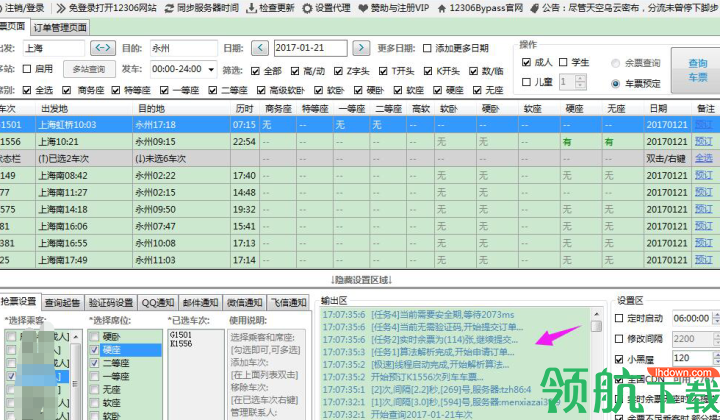720x420 pixels.
Task: Click the check for updates icon
Action: tap(251, 8)
